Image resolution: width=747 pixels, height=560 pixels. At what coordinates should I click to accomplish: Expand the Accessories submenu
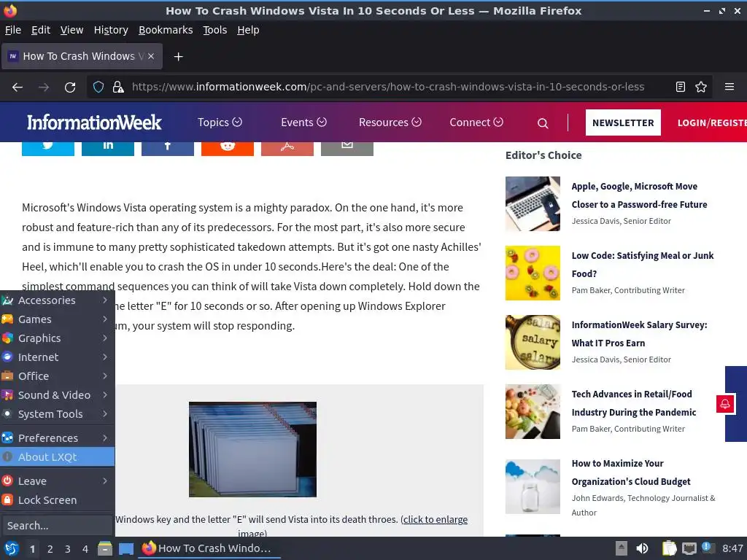point(57,300)
